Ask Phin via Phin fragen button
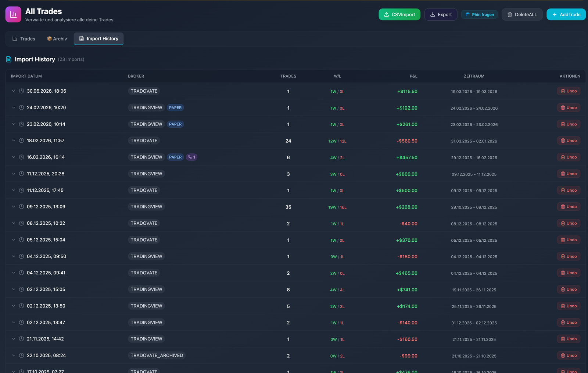The height and width of the screenshot is (373, 588). point(480,14)
